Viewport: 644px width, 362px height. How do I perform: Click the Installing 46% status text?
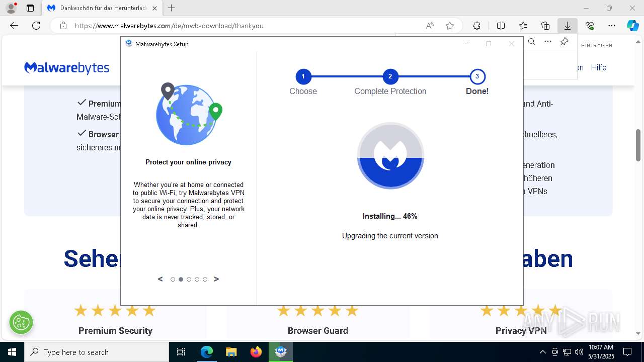pos(390,216)
